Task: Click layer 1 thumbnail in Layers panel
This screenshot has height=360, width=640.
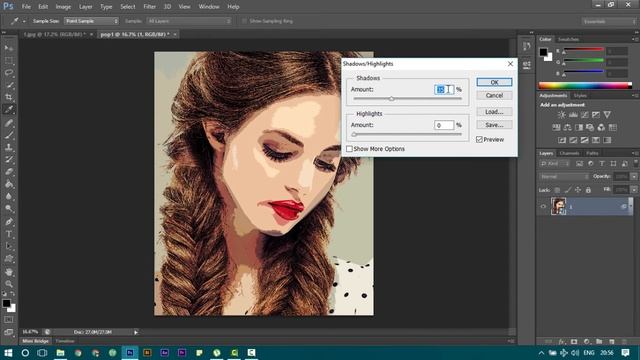Action: point(558,206)
